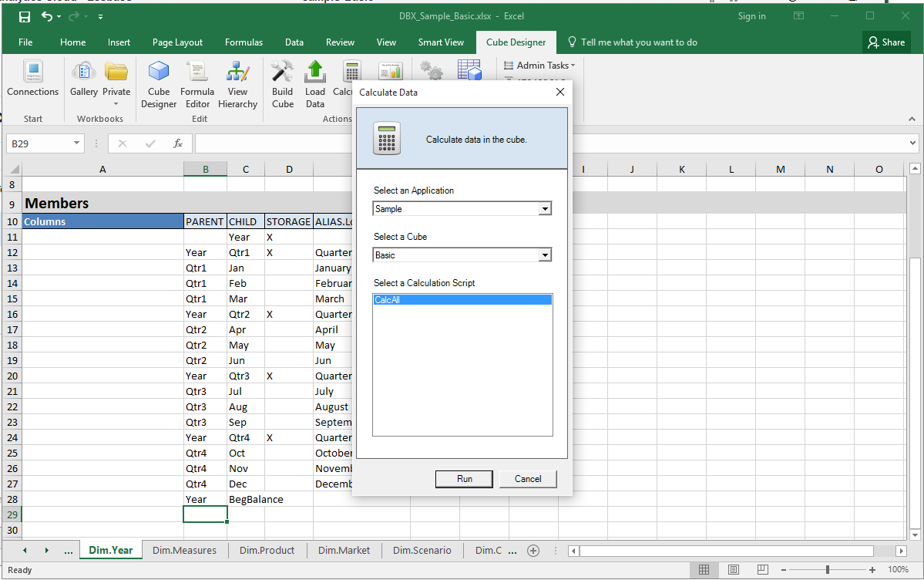Click the horizontal scrollbar right arrow
Image resolution: width=924 pixels, height=580 pixels.
(x=901, y=551)
